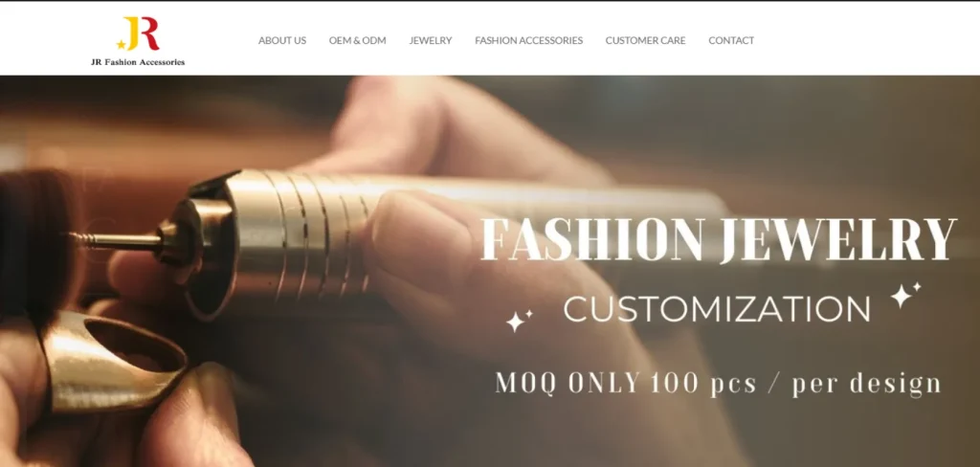Click the red R letter in logo
The image size is (980, 467).
149,33
